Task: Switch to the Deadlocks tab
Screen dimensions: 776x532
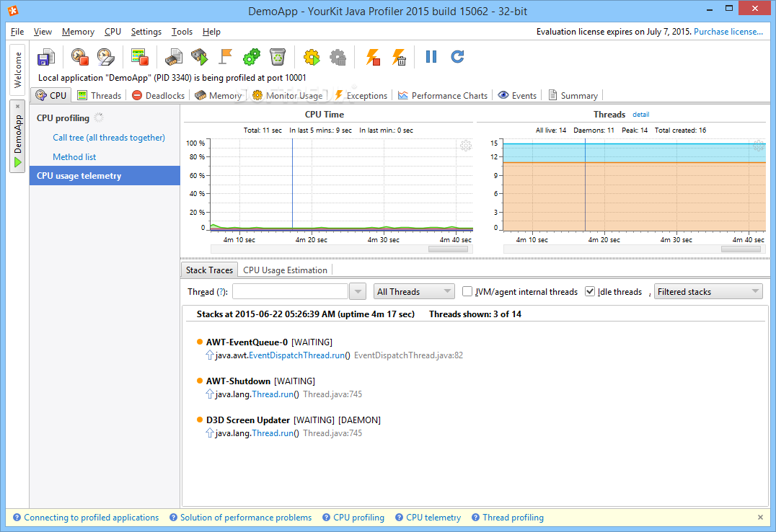Action: pos(159,95)
